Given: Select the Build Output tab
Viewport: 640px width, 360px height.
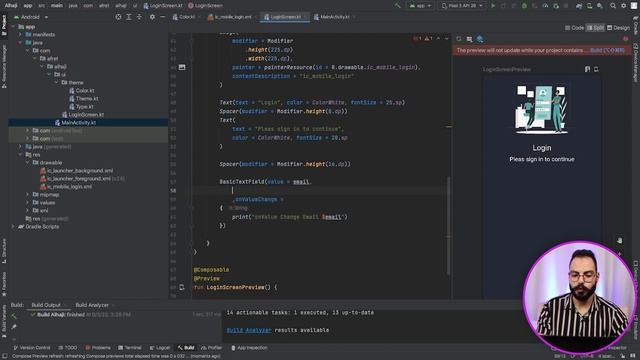Looking at the screenshot, I should [x=46, y=305].
